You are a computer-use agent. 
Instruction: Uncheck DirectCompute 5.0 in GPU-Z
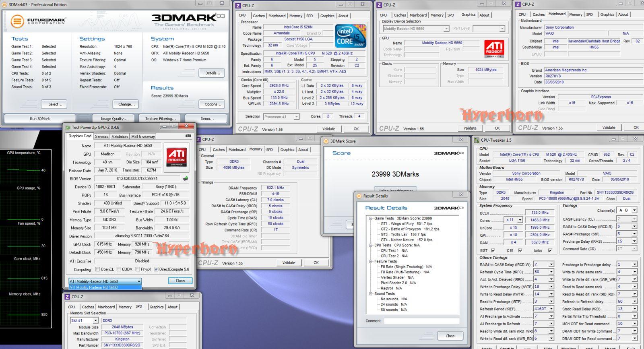point(156,269)
